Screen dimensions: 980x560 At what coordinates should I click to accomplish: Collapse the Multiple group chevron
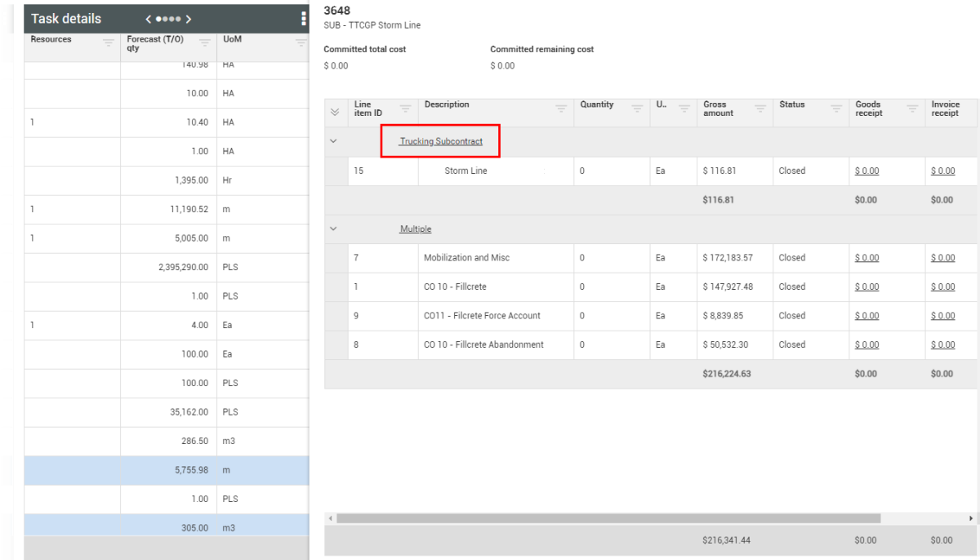333,229
